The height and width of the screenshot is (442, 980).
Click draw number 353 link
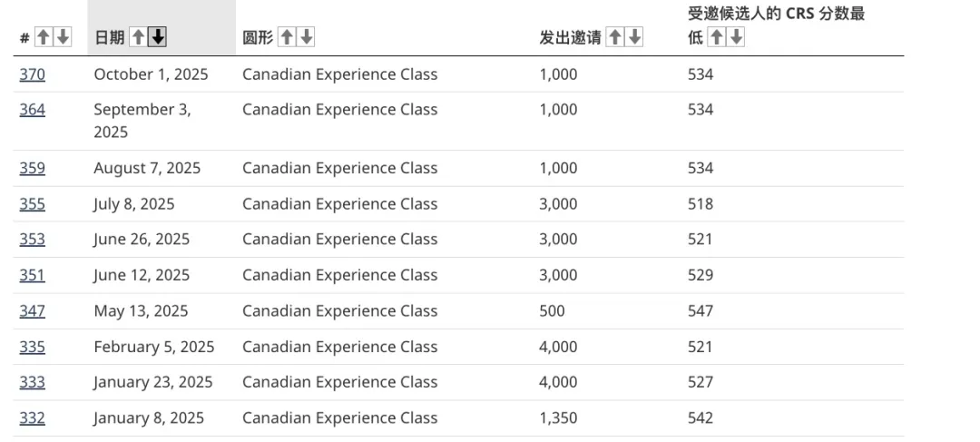[32, 240]
